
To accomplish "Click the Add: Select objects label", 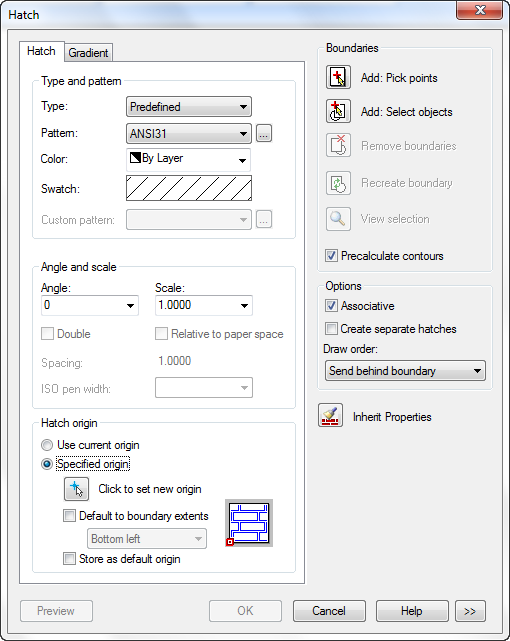I will tap(407, 112).
